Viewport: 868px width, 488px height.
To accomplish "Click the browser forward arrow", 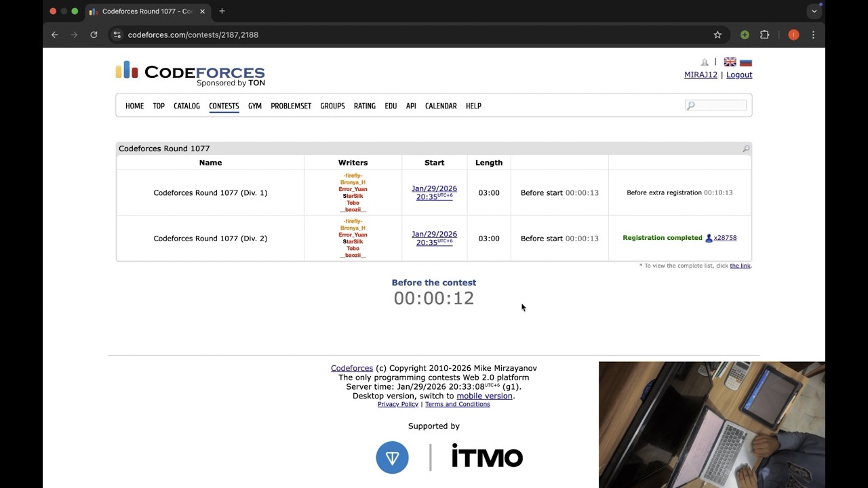I will [75, 35].
